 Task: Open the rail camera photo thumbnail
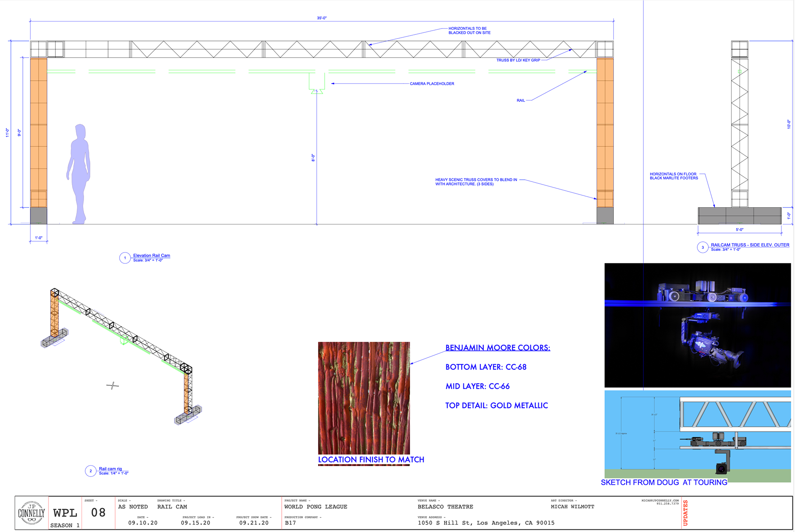pos(697,325)
